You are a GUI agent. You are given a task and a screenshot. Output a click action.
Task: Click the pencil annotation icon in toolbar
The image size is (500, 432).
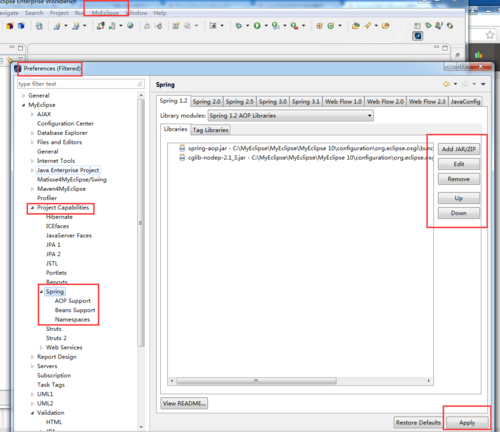(x=367, y=26)
